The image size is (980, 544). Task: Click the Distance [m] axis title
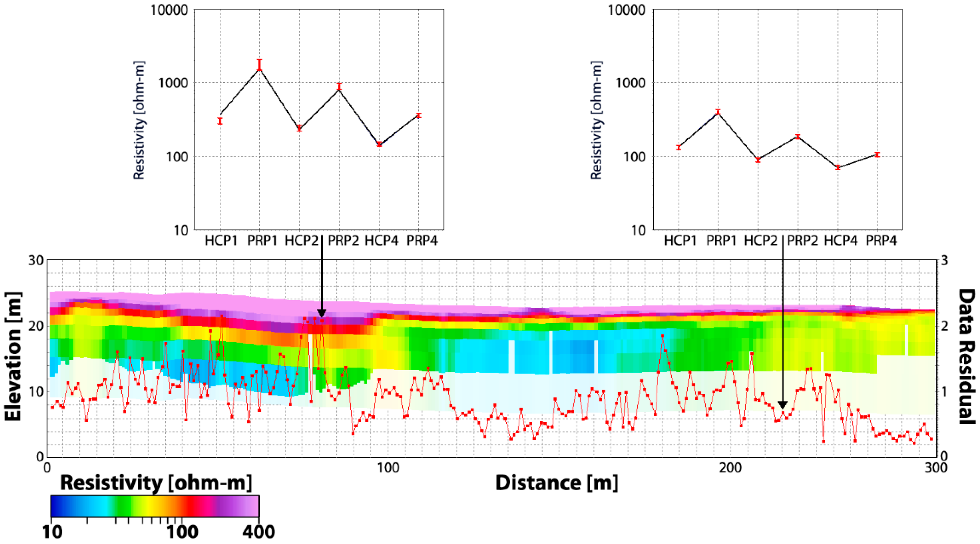pyautogui.click(x=557, y=483)
